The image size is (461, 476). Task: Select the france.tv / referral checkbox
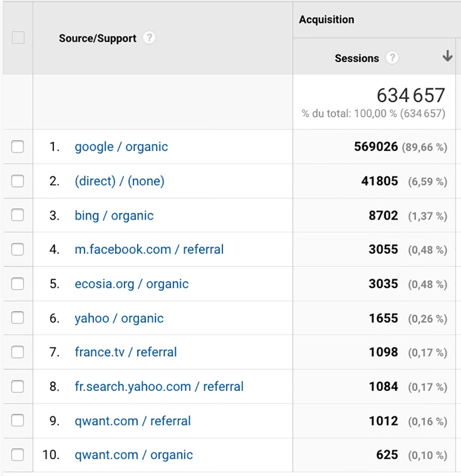tap(18, 352)
